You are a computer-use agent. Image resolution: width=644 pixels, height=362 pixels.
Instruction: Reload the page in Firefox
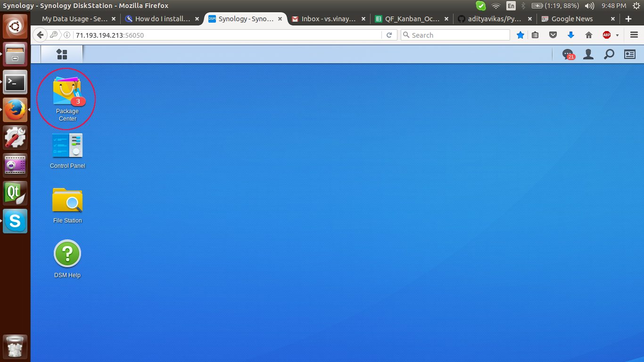(389, 35)
